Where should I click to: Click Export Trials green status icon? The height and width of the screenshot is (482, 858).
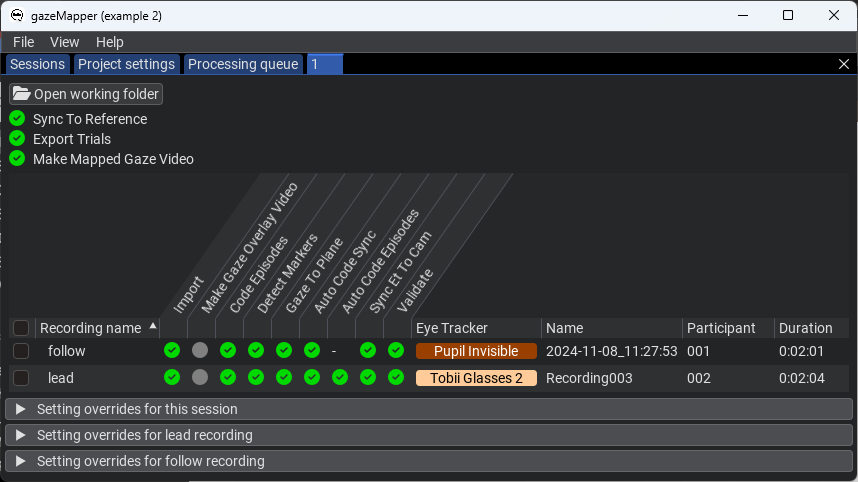[x=18, y=138]
